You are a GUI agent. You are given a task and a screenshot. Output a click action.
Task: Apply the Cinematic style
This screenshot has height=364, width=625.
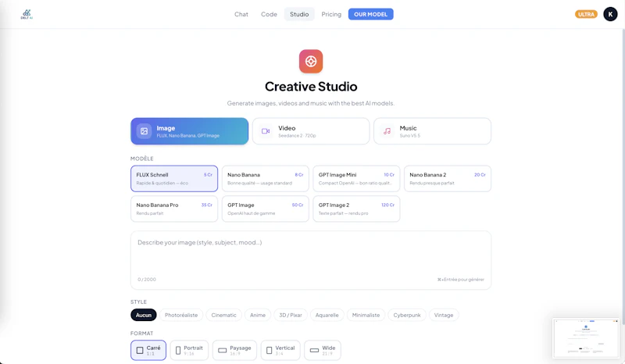[x=223, y=315]
